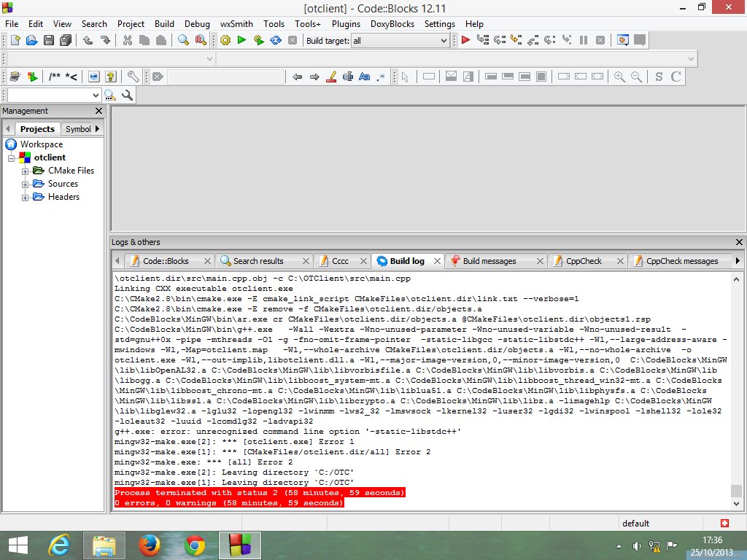
Task: Open the wxSmith menu
Action: 236,24
